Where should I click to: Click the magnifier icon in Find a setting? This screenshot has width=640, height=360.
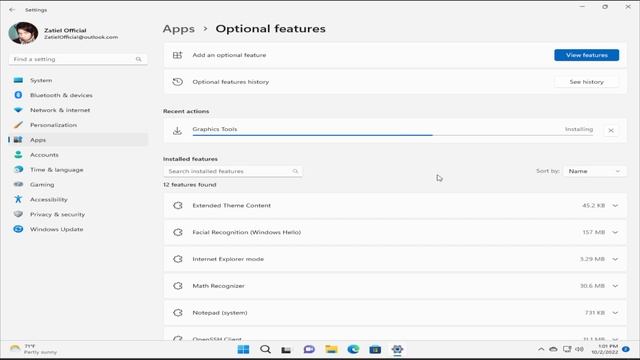point(138,59)
